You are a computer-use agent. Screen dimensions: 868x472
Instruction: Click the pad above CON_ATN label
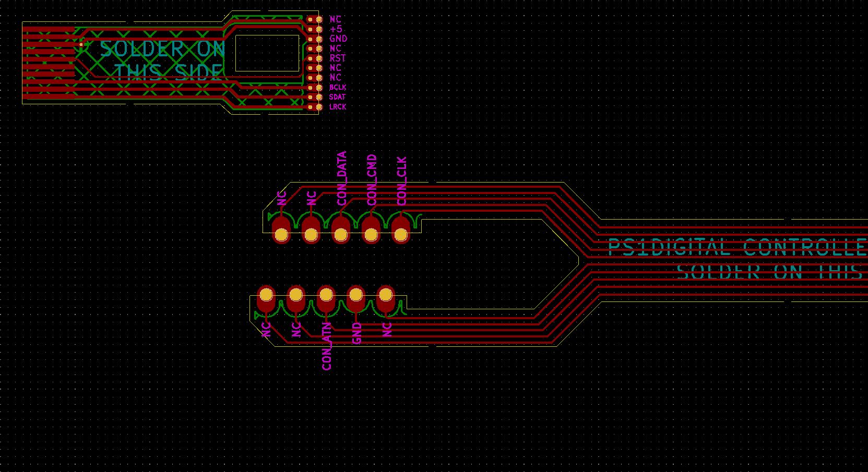click(x=326, y=295)
